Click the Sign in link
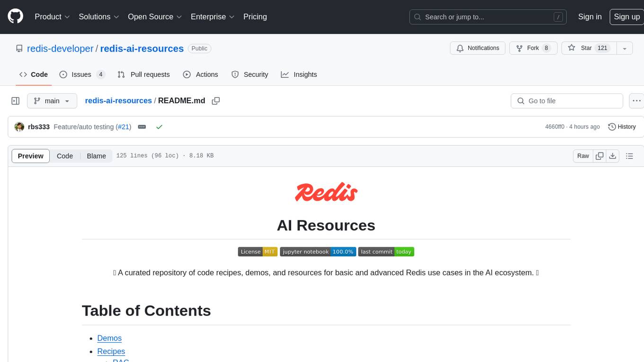This screenshot has width=644, height=362. [590, 17]
